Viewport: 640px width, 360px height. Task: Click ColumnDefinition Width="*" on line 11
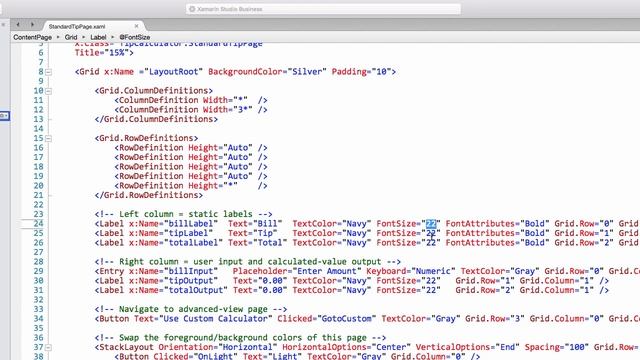[191, 100]
